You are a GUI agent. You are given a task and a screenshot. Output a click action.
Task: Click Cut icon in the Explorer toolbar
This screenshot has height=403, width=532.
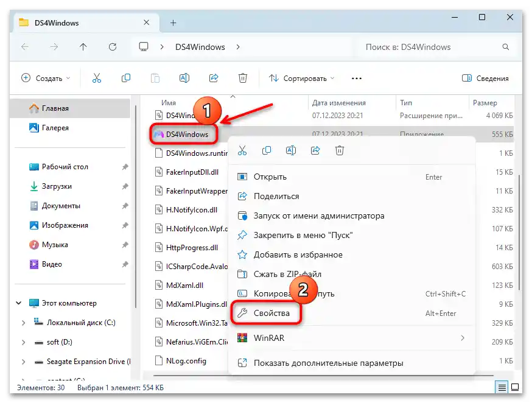pyautogui.click(x=97, y=79)
